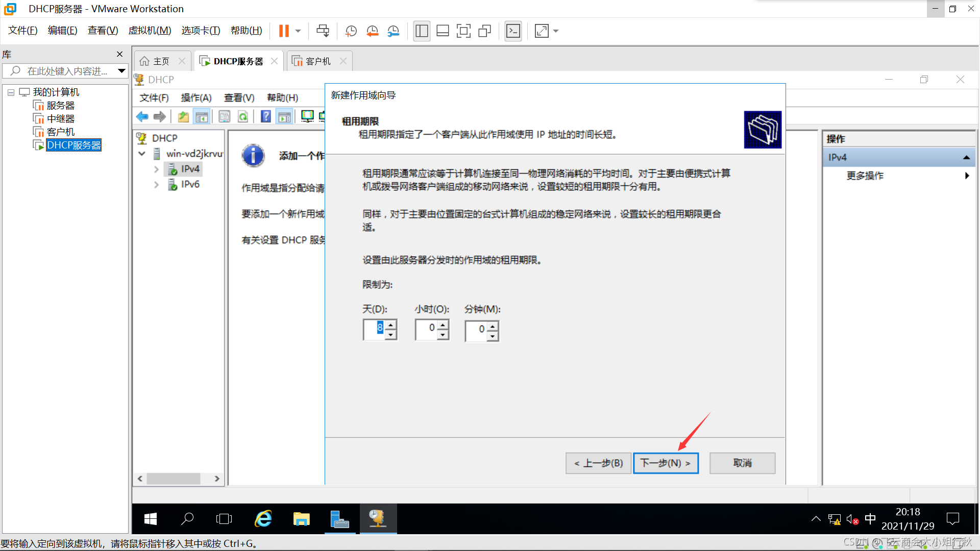Click send Ctrl+Alt+Del icon
This screenshot has height=551, width=980.
pos(323,31)
